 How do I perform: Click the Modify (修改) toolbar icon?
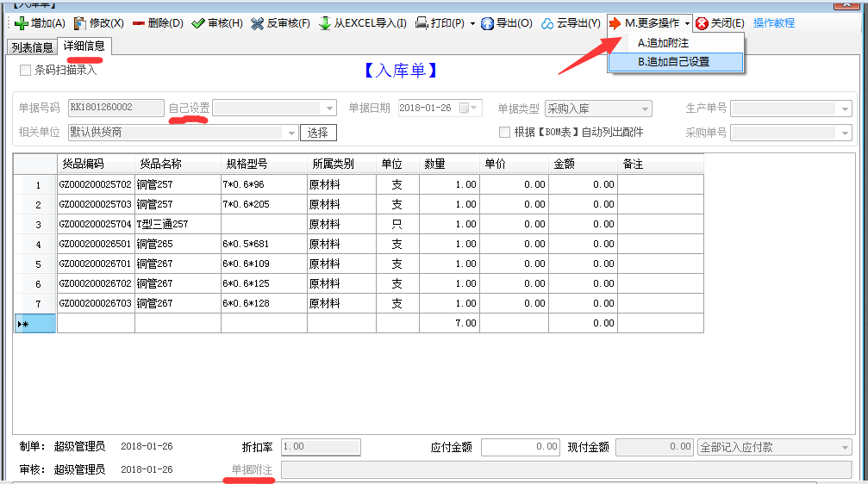click(80, 23)
